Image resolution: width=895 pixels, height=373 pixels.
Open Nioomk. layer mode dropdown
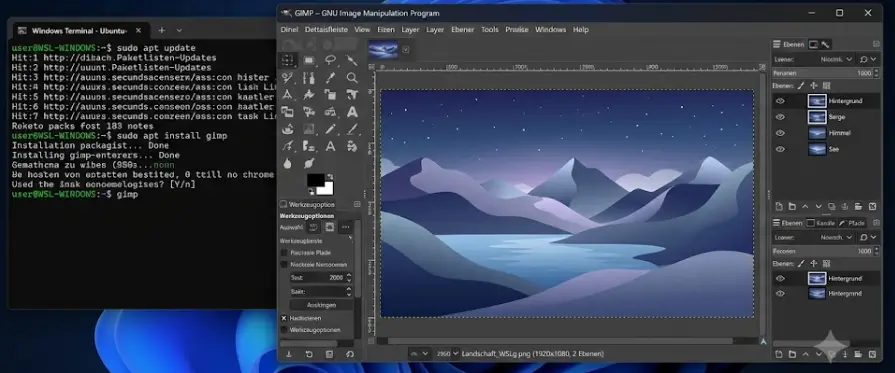837,59
